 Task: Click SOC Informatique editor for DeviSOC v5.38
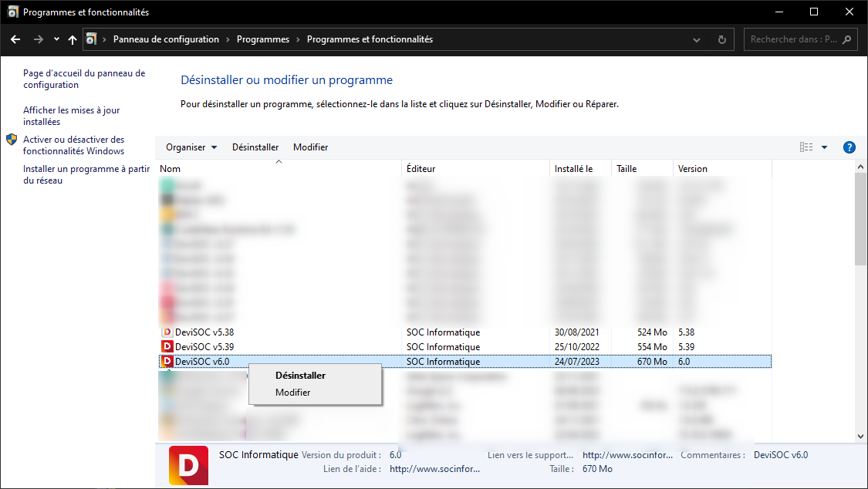443,332
